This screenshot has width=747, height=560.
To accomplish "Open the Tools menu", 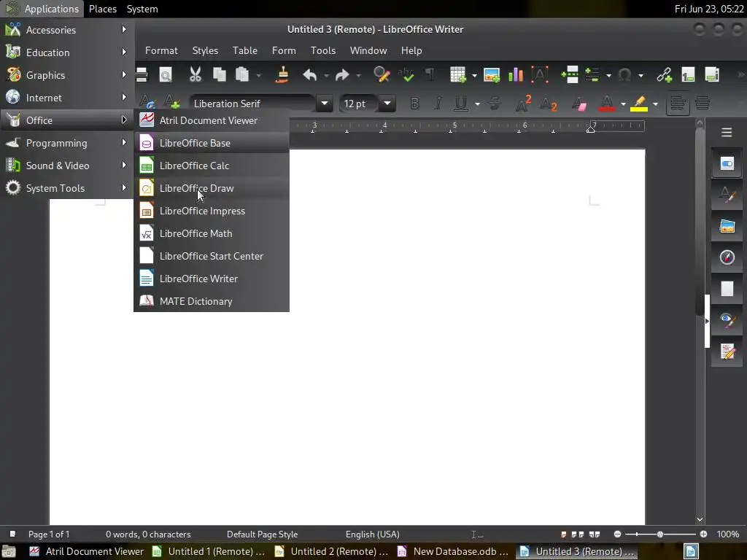I will 323,50.
